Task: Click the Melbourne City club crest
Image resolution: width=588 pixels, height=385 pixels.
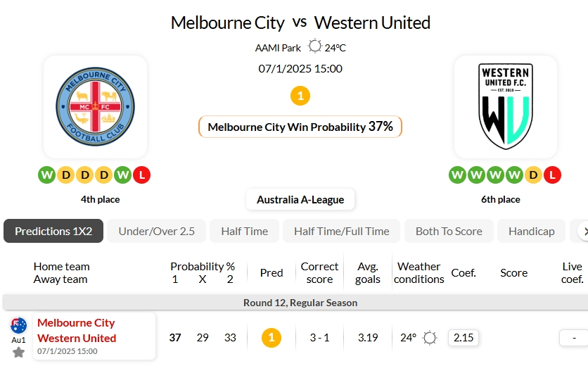Action: point(95,106)
